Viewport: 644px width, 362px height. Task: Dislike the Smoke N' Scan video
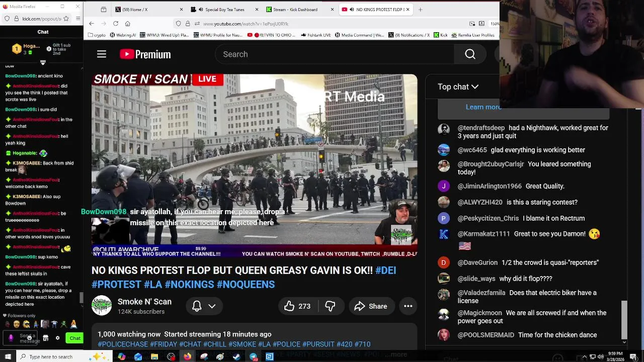pyautogui.click(x=330, y=306)
